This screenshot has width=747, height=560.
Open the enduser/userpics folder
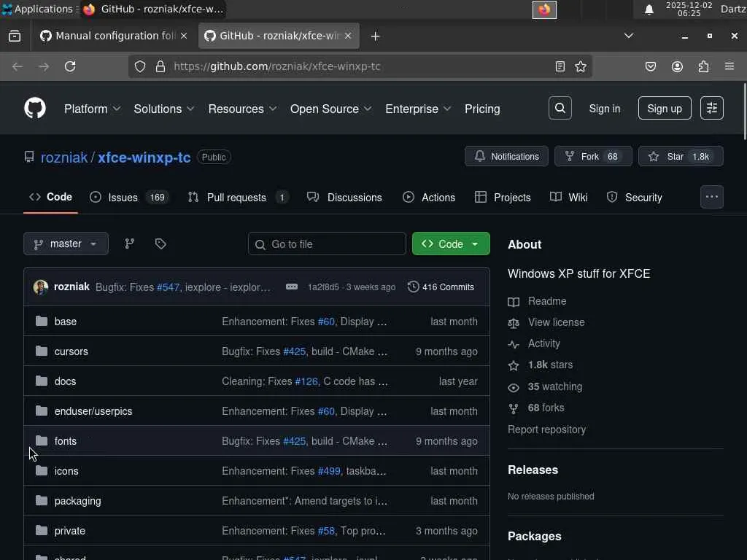(x=93, y=411)
